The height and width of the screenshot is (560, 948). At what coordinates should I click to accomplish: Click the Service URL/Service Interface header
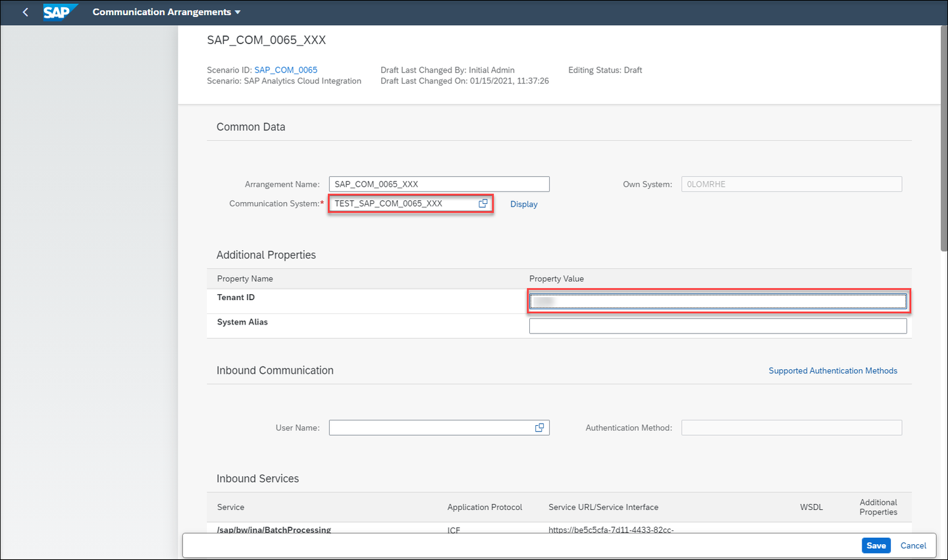point(603,507)
